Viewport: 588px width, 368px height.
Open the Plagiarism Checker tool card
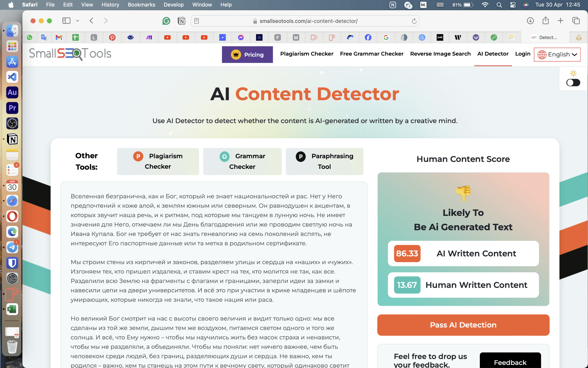[x=158, y=161]
